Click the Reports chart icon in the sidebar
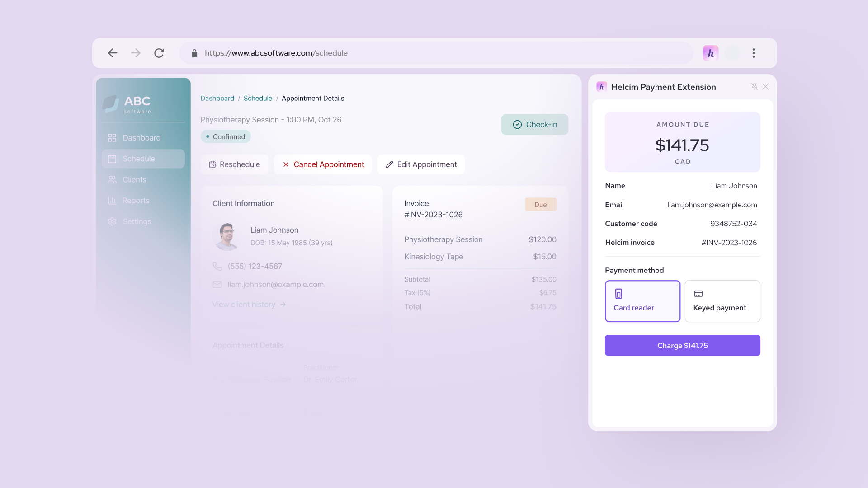Image resolution: width=868 pixels, height=488 pixels. point(112,200)
